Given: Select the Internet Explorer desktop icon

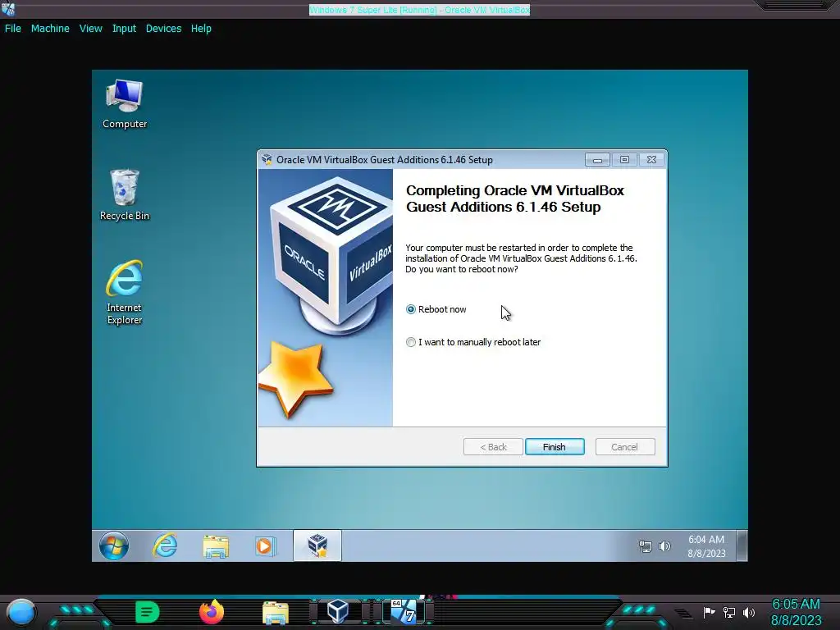Looking at the screenshot, I should click(x=125, y=293).
